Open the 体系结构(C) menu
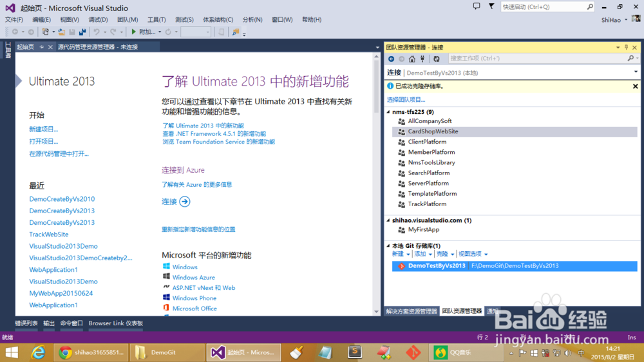This screenshot has width=644, height=362. pyautogui.click(x=218, y=19)
